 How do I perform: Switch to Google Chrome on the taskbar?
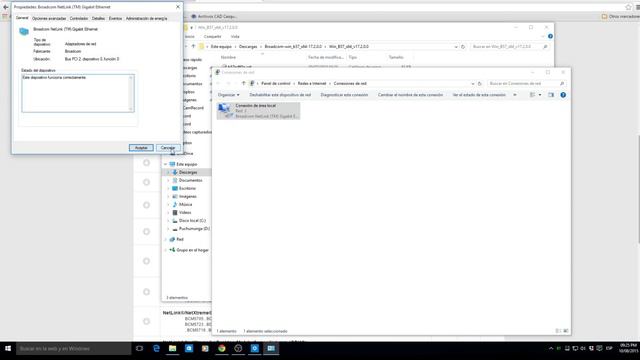[222, 349]
